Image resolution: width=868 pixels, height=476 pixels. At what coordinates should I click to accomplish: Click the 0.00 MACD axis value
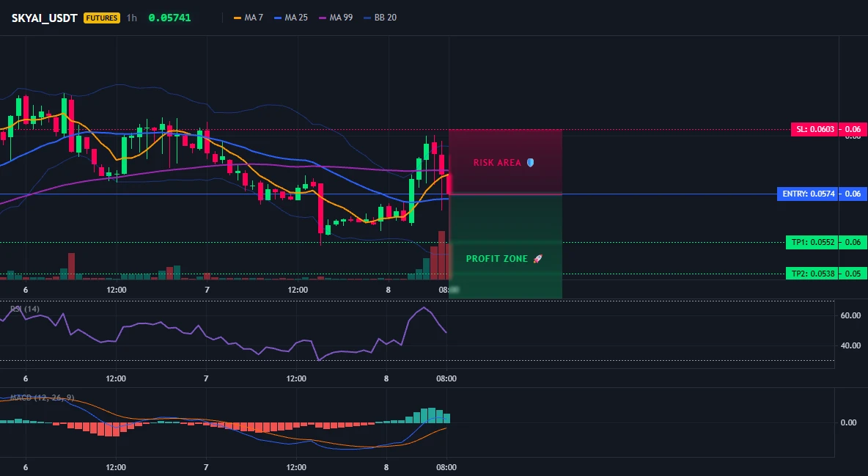[849, 422]
